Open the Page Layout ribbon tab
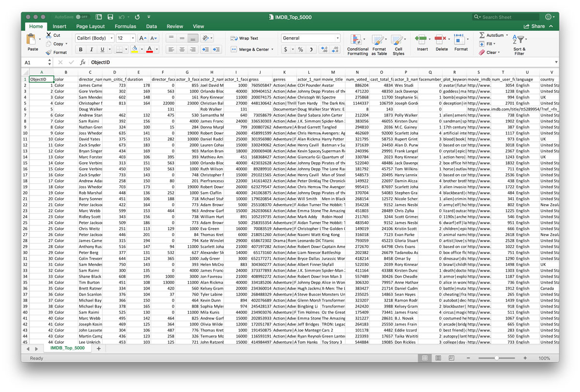580x392 pixels. [x=90, y=27]
